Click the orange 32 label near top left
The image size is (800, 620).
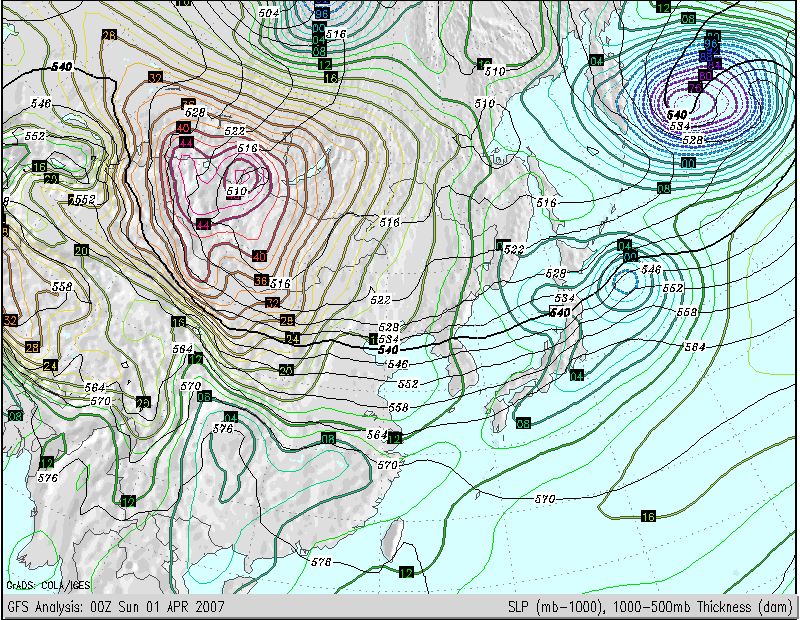[156, 78]
